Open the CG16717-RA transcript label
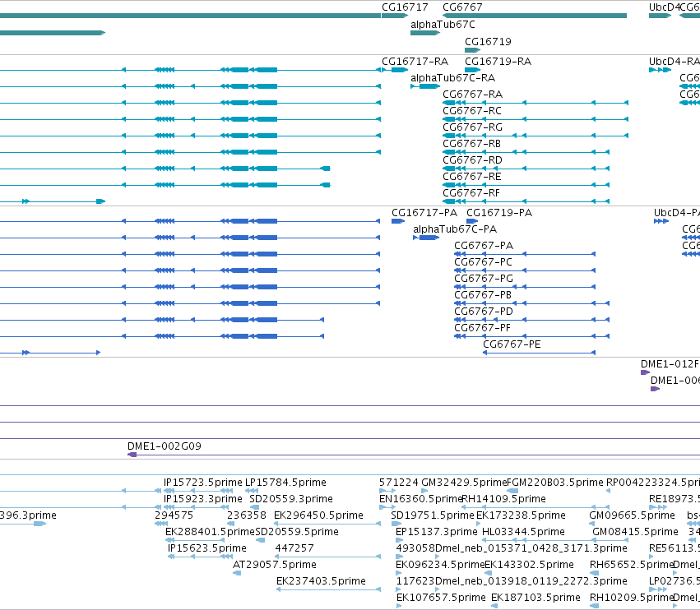 coord(415,62)
